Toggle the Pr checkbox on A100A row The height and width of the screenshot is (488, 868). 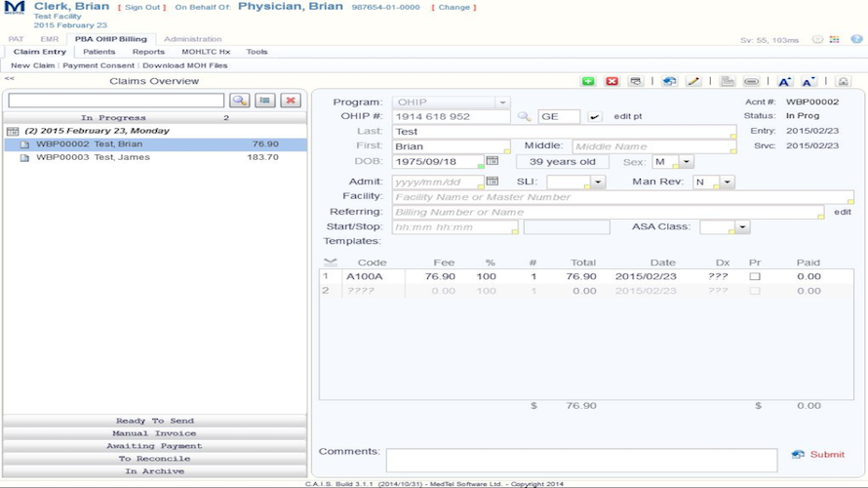[755, 276]
